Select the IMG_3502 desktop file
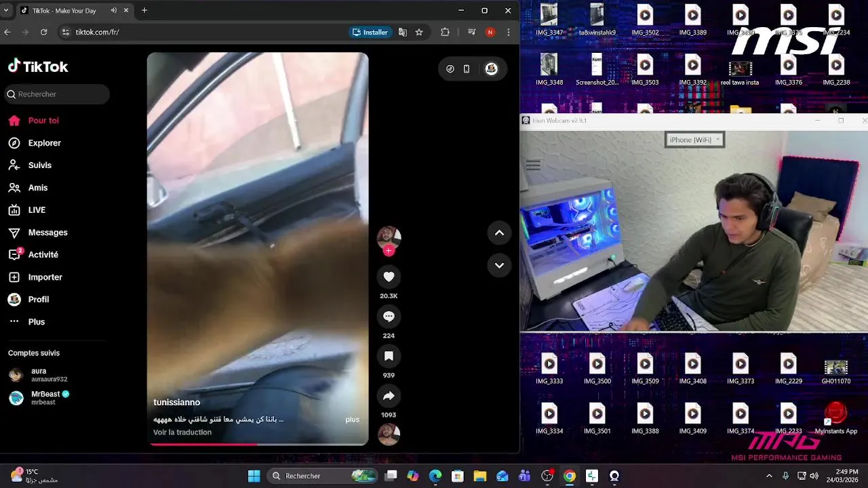Screen dimensions: 868x488 (x=645, y=20)
